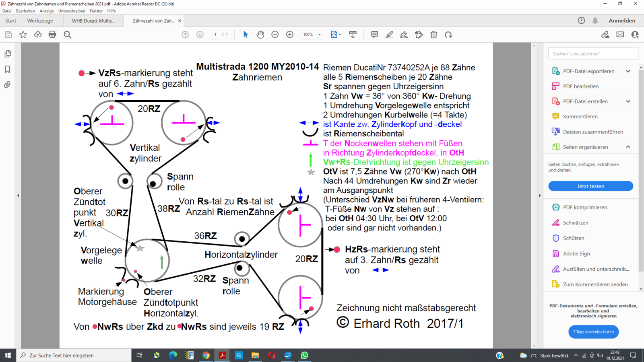Click the print file icon
This screenshot has width=644, height=362.
coord(52,35)
